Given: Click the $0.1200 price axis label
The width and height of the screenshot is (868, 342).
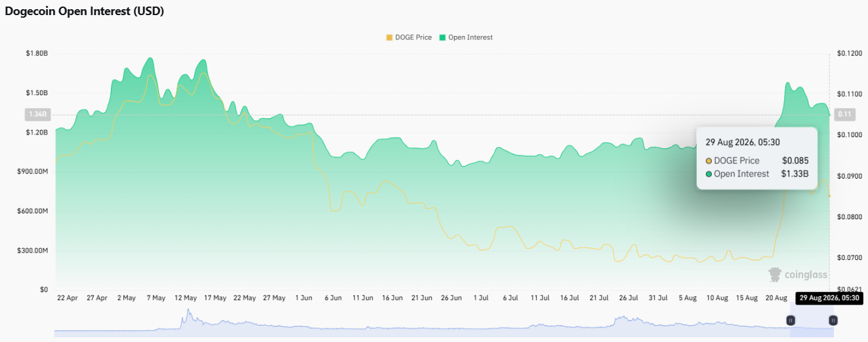Looking at the screenshot, I should pyautogui.click(x=849, y=53).
